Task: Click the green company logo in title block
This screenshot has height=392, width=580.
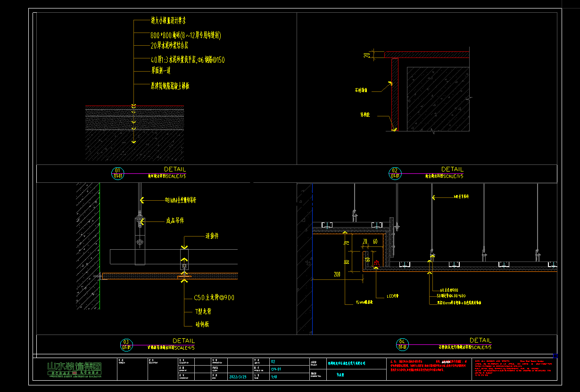Action: (x=75, y=369)
